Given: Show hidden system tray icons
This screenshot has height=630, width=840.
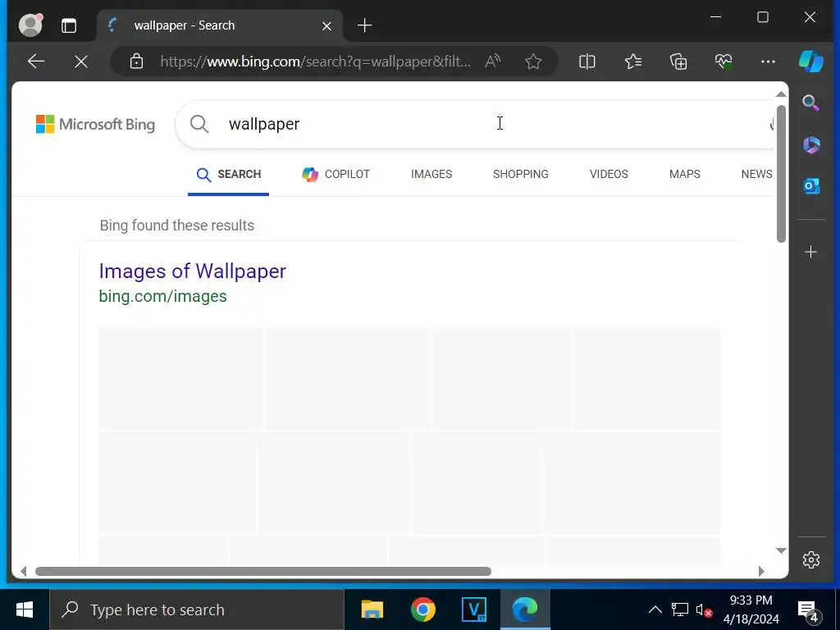Looking at the screenshot, I should [x=655, y=609].
